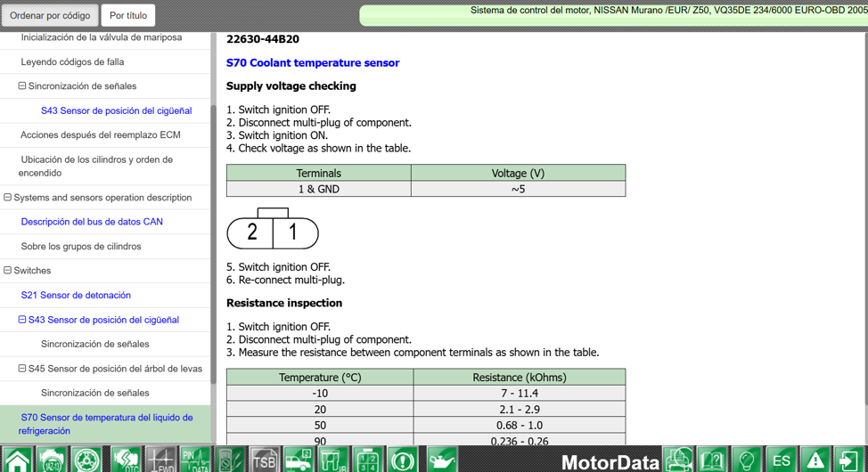Viewport: 868px width, 472px height.
Task: Open the connector pinout 1-2-3-4 icon
Action: [x=368, y=460]
